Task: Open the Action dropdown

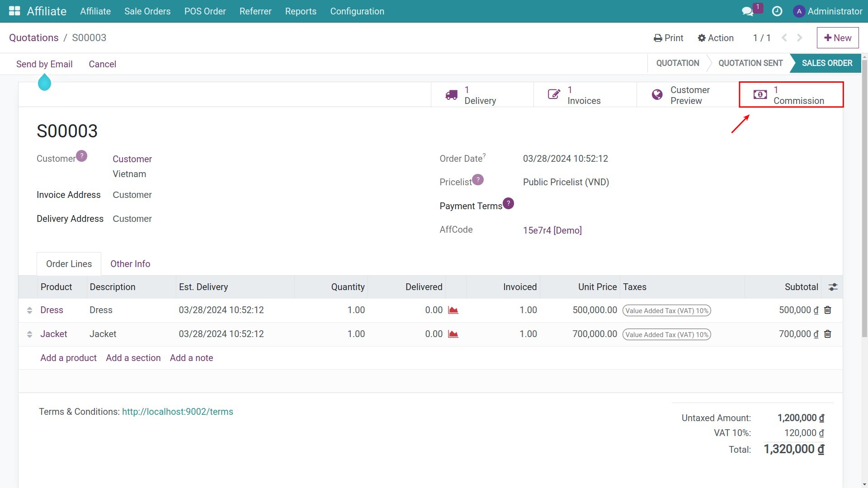Action: tap(716, 38)
